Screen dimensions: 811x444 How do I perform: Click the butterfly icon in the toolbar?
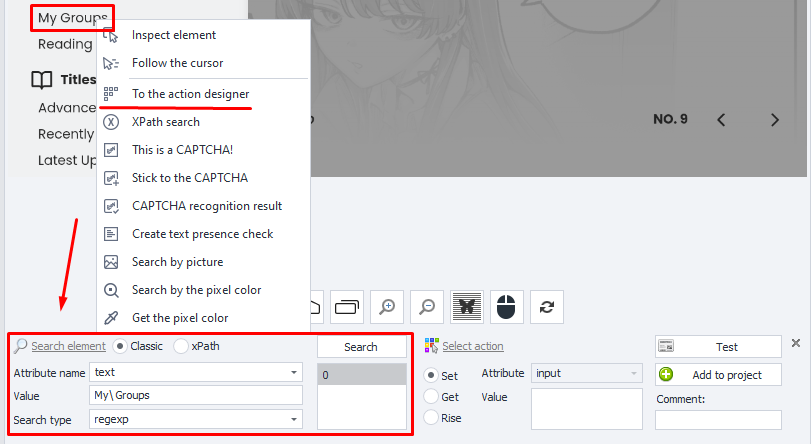click(x=467, y=307)
